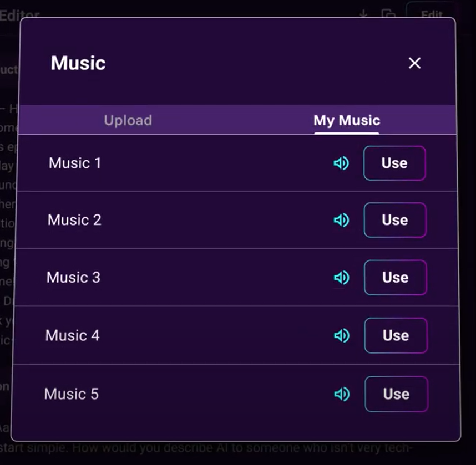
Task: Click the Music 2 list entry label
Action: (74, 220)
